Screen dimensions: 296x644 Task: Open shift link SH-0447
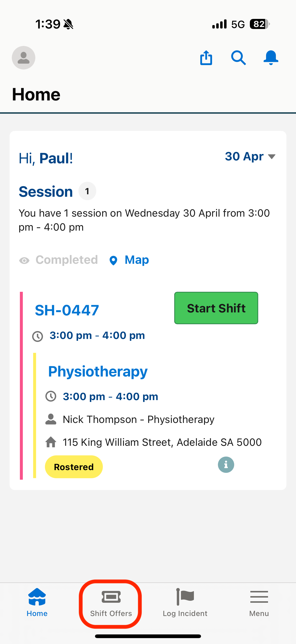click(x=67, y=310)
